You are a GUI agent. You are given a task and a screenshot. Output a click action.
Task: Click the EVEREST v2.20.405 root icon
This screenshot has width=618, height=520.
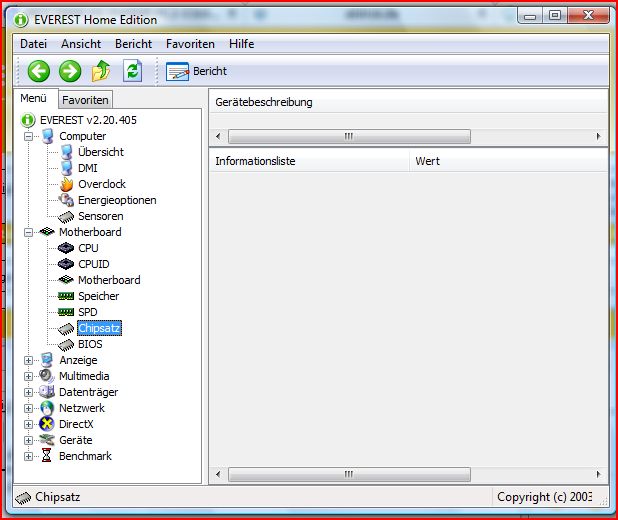[28, 120]
